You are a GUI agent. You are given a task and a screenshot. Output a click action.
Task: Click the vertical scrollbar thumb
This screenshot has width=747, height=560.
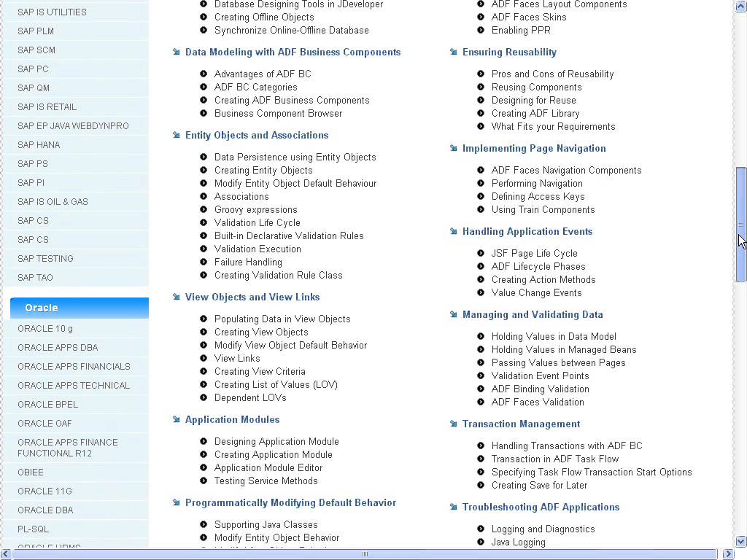click(x=741, y=225)
